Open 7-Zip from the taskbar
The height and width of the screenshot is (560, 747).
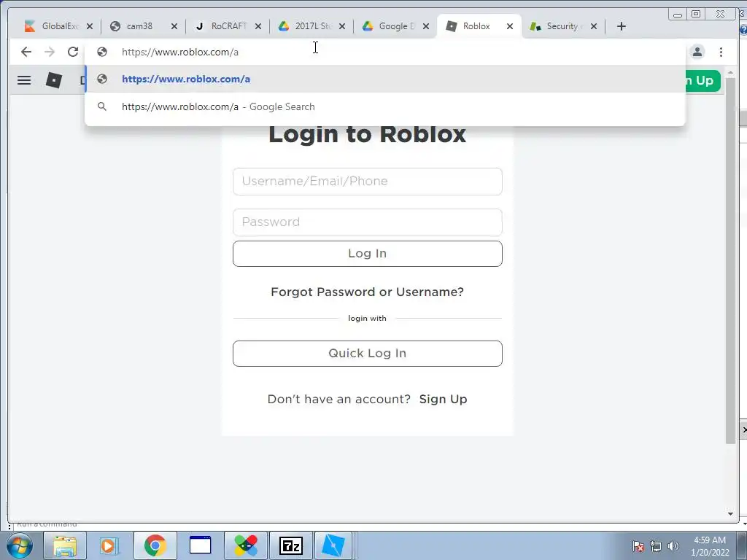click(290, 545)
